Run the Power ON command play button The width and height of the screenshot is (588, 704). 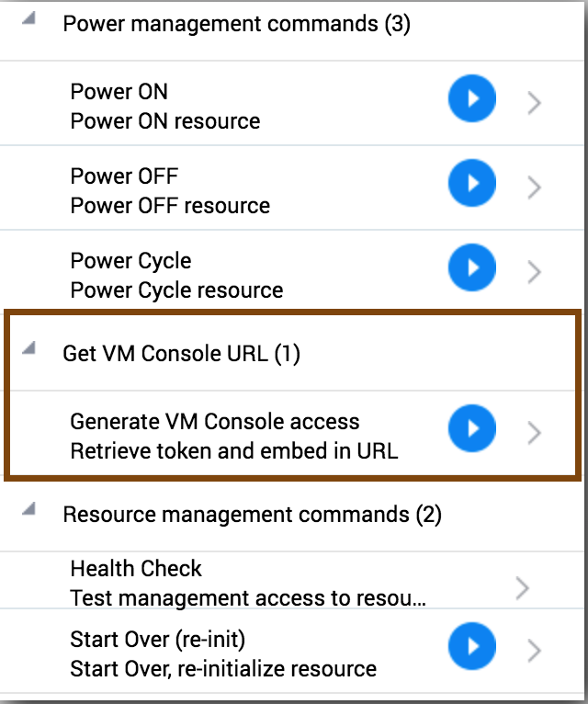[471, 99]
